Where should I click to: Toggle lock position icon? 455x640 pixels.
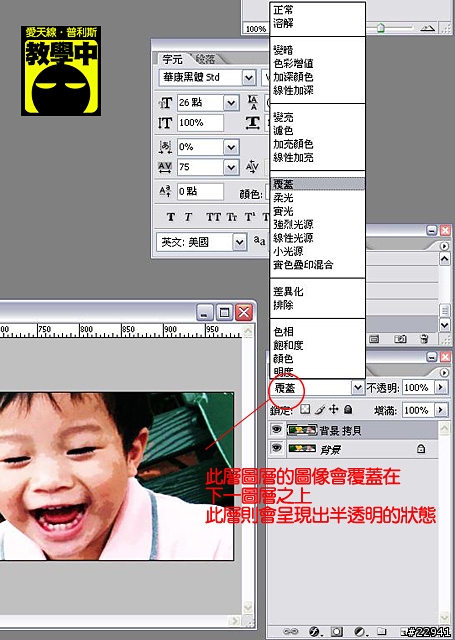click(334, 409)
